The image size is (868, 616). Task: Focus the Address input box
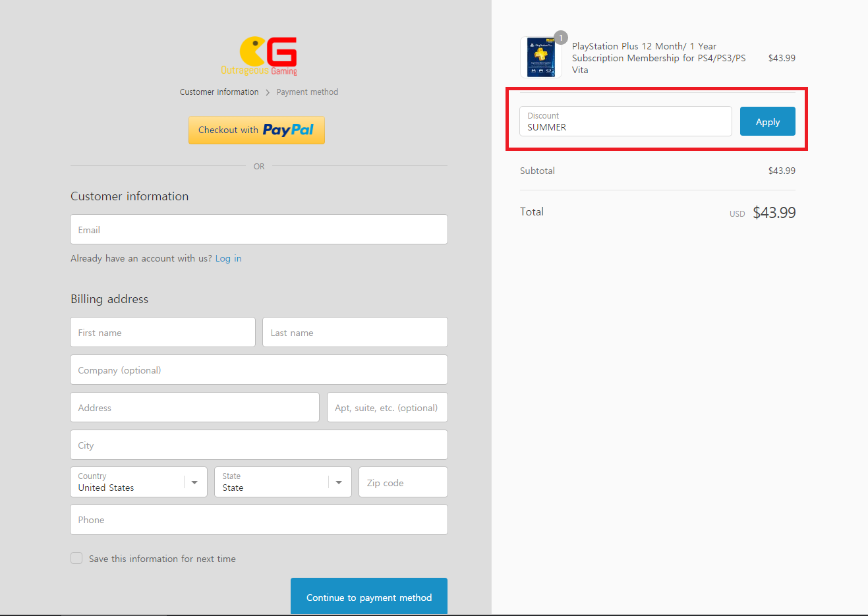pos(194,408)
